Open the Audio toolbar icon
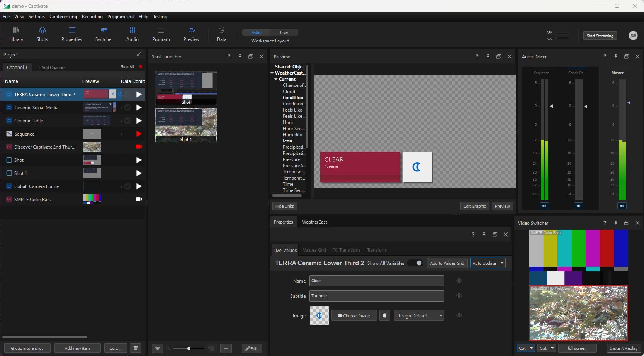The image size is (644, 356). click(x=132, y=34)
